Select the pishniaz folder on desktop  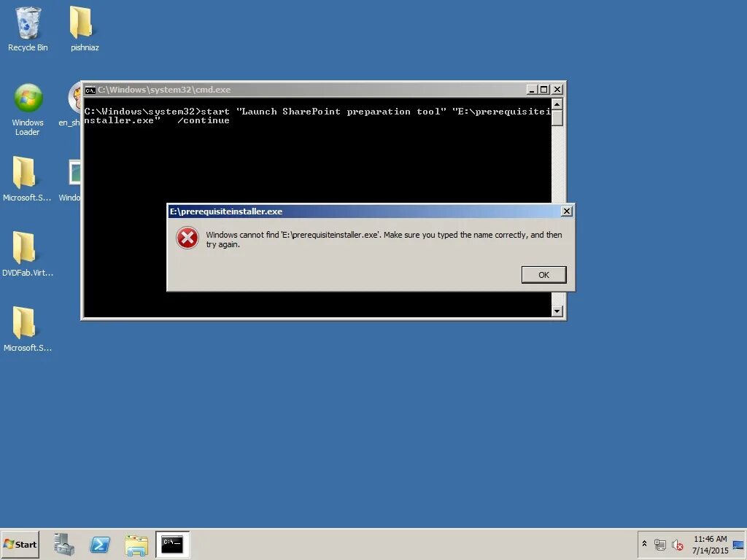[85, 29]
